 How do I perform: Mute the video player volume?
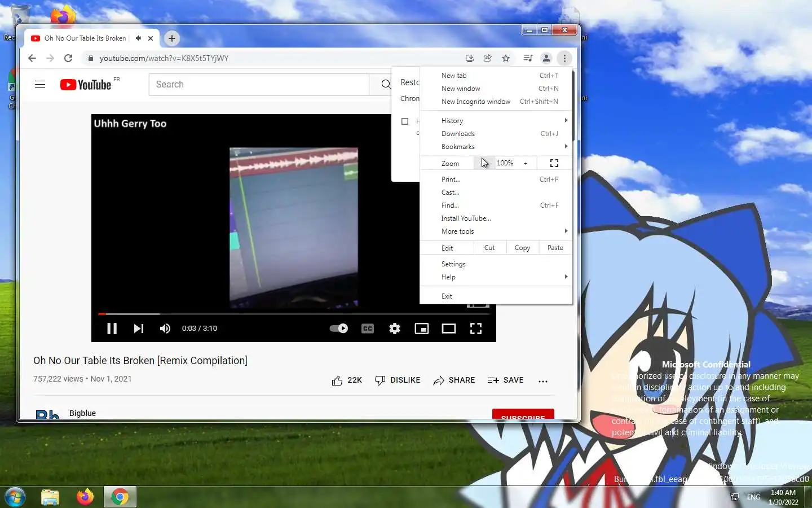[x=165, y=329]
